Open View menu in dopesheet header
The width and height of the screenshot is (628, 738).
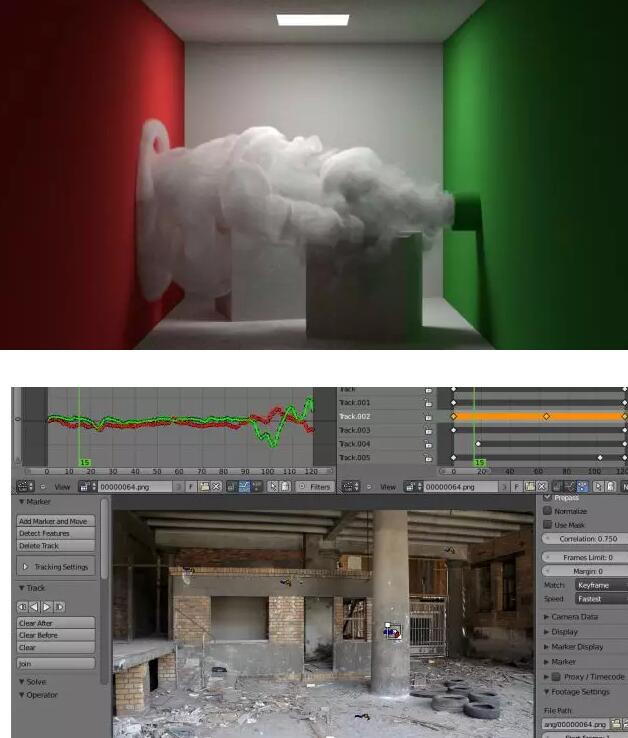387,487
